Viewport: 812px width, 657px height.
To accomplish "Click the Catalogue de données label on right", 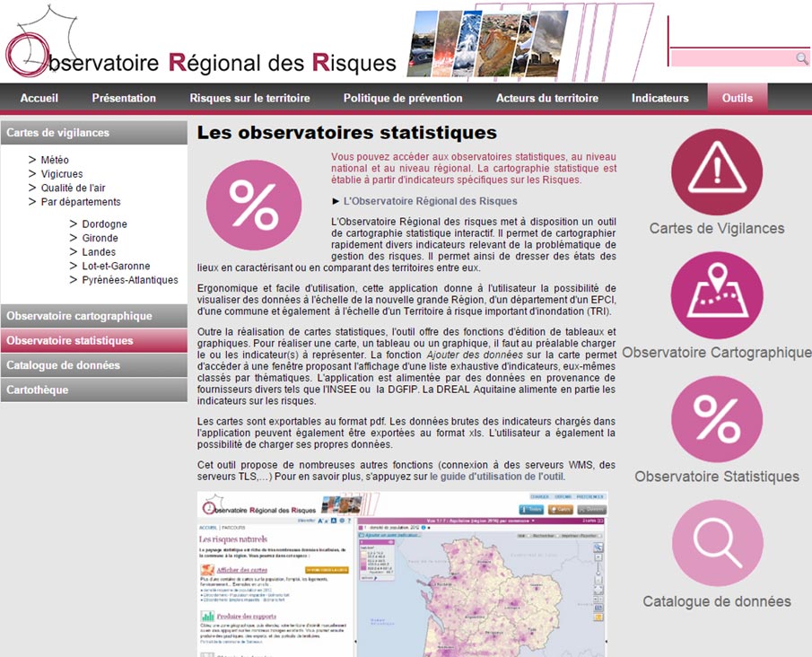I will click(717, 601).
